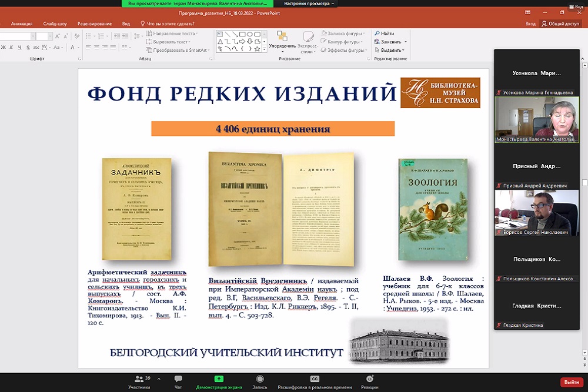The image size is (588, 392).
Task: Switch to the Рецензирование ribbon tab
Action: (94, 24)
